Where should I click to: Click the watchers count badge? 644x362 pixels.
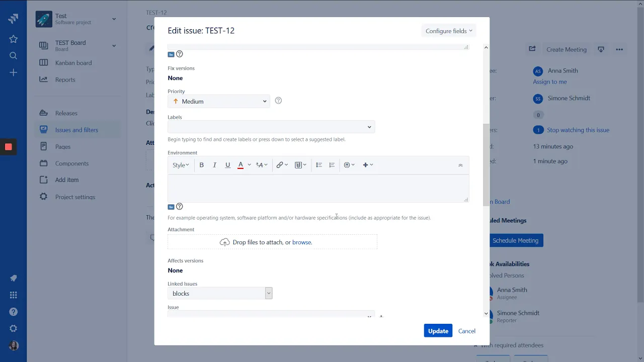tap(538, 130)
